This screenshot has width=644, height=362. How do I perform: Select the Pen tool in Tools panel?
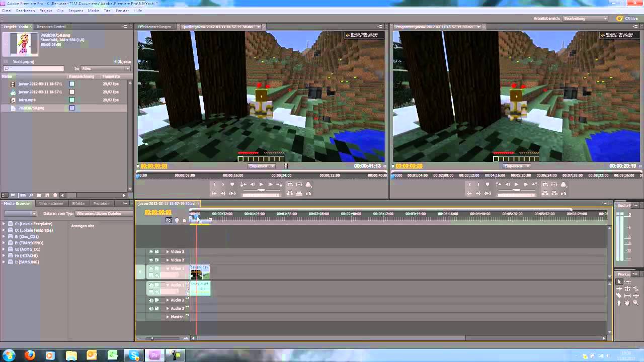point(619,303)
